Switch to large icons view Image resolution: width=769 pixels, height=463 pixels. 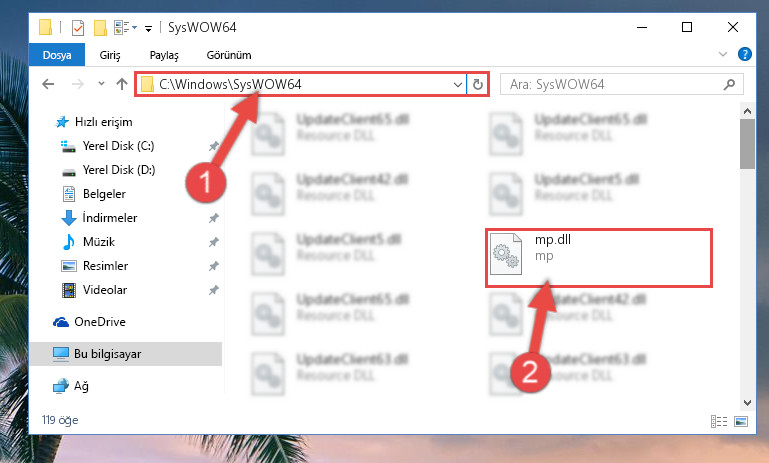(x=741, y=421)
